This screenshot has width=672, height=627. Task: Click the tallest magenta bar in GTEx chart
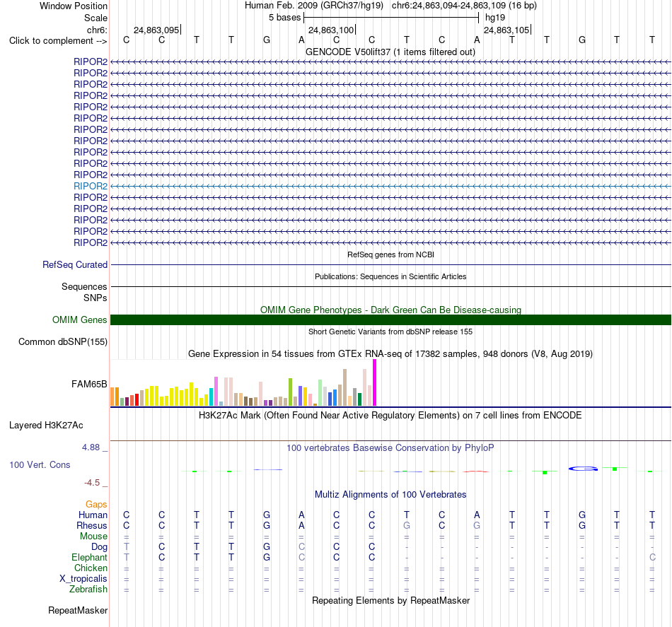[x=375, y=382]
